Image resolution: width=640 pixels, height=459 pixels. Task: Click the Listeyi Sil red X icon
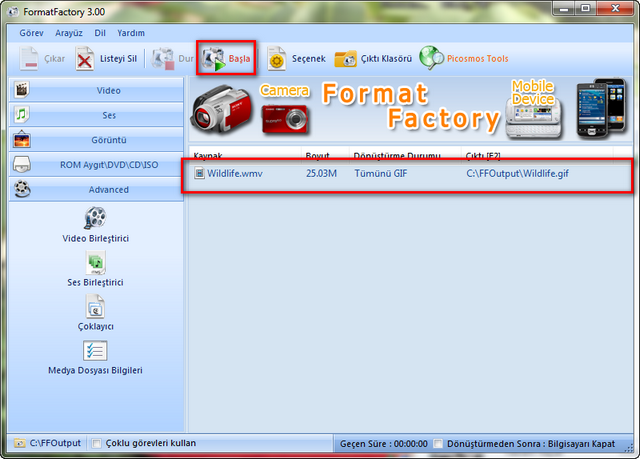(84, 59)
